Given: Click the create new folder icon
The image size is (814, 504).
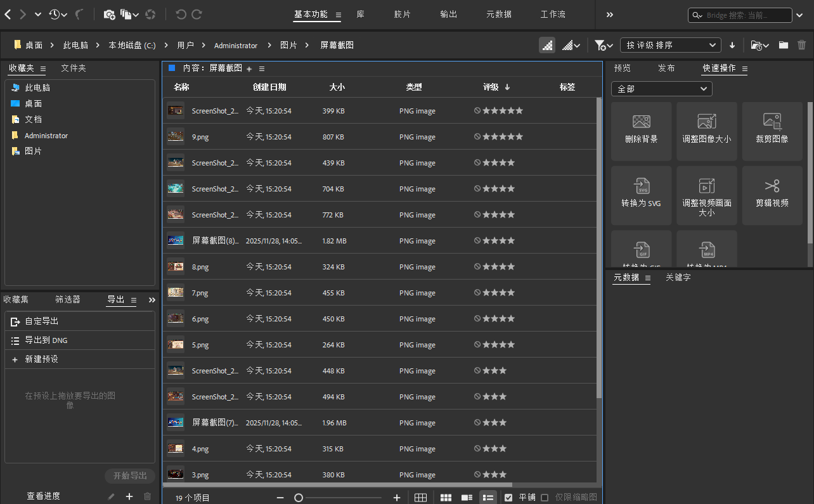Looking at the screenshot, I should pyautogui.click(x=783, y=45).
